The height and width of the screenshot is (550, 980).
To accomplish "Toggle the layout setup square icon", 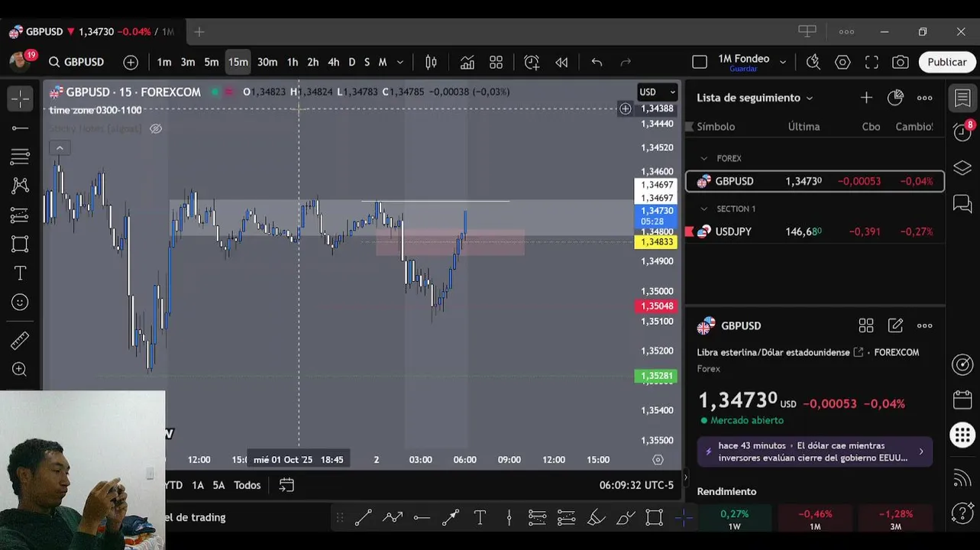I will 700,62.
